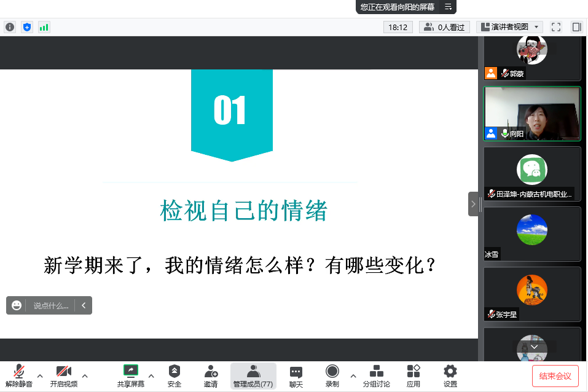This screenshot has width=588, height=392.
Task: Open the 邀请 invite dialog
Action: (211, 375)
